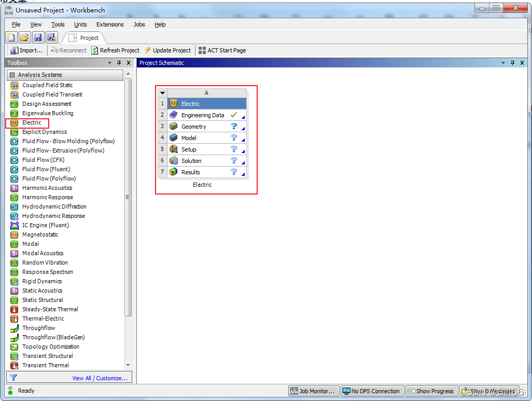Select Coupled Field Transient in Toolbox
This screenshot has height=401, width=532.
(x=52, y=94)
